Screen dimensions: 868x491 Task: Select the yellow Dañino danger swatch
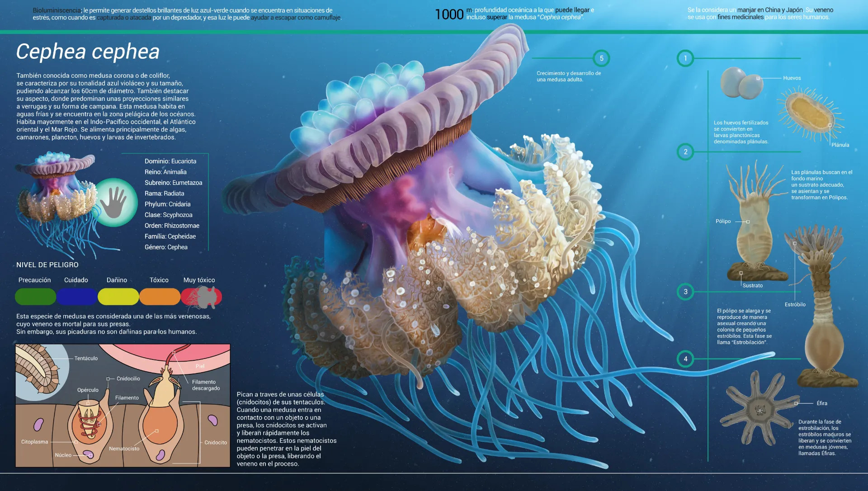click(118, 297)
